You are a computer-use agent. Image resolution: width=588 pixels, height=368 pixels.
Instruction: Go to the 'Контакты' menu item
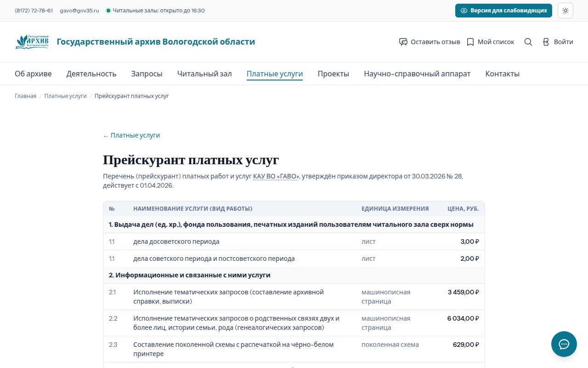pyautogui.click(x=503, y=74)
